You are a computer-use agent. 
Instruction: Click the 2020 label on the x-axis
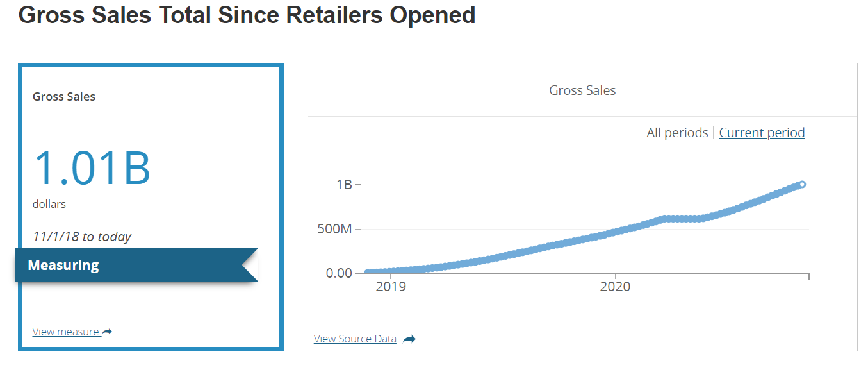click(x=615, y=287)
